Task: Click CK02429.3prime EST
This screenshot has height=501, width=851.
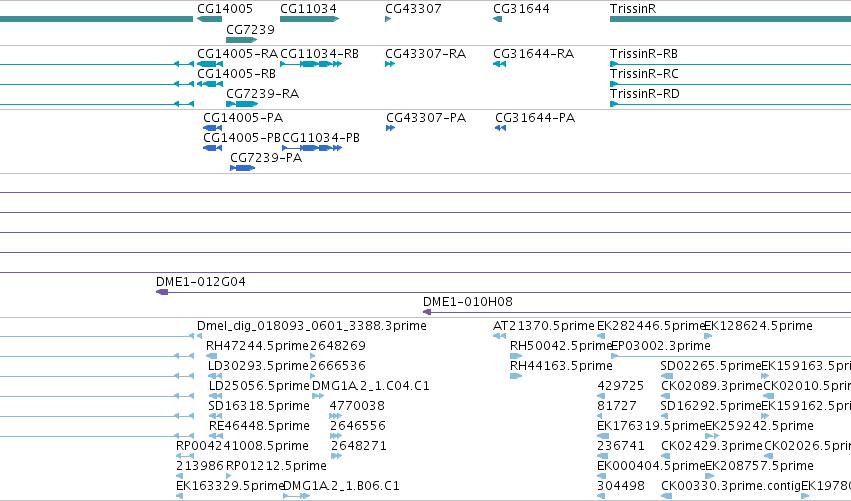Action: (x=712, y=445)
